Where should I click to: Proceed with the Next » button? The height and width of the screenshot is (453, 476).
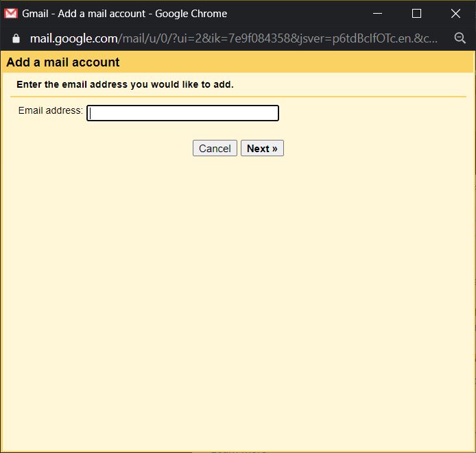pyautogui.click(x=262, y=148)
